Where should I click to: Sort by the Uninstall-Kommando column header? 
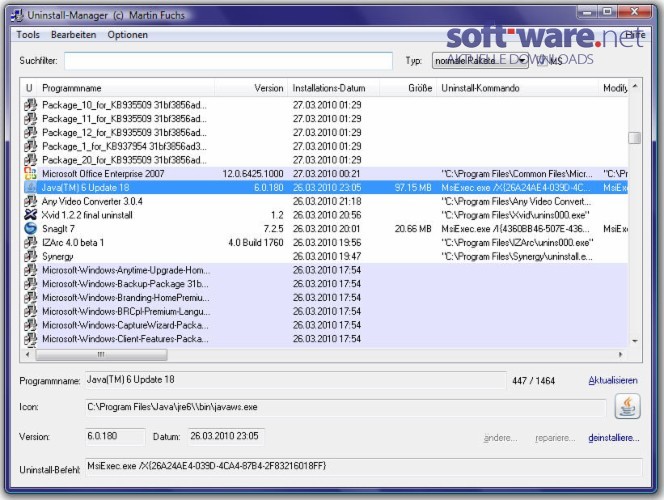(x=518, y=88)
